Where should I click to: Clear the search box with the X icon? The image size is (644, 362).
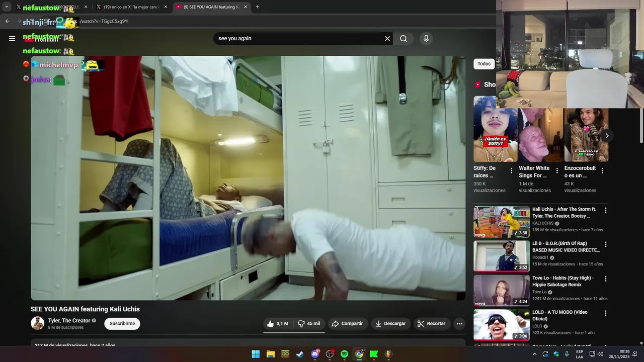(387, 39)
